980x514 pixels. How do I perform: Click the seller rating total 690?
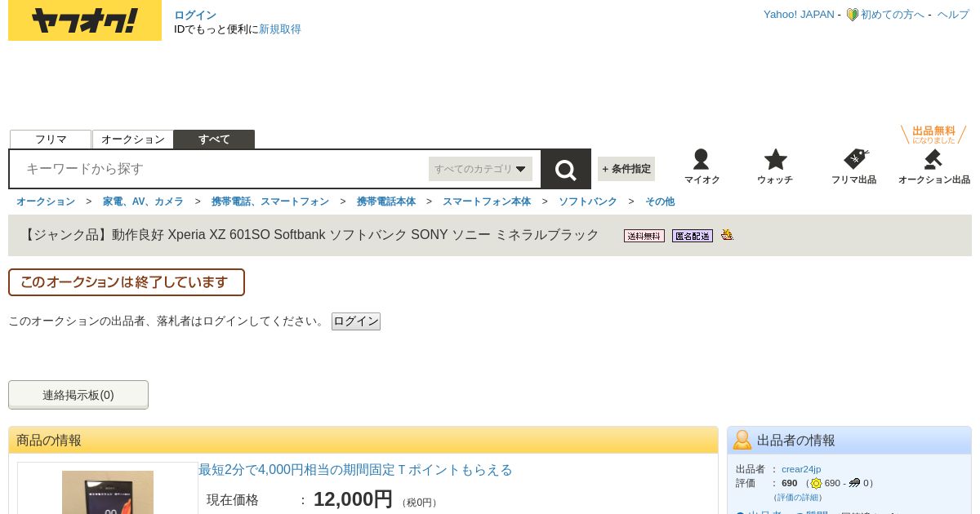tap(789, 483)
